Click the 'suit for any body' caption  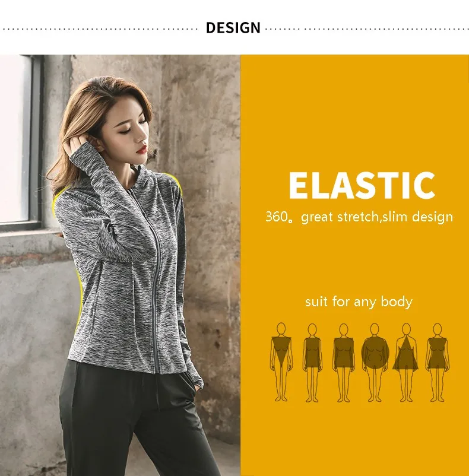(x=359, y=302)
